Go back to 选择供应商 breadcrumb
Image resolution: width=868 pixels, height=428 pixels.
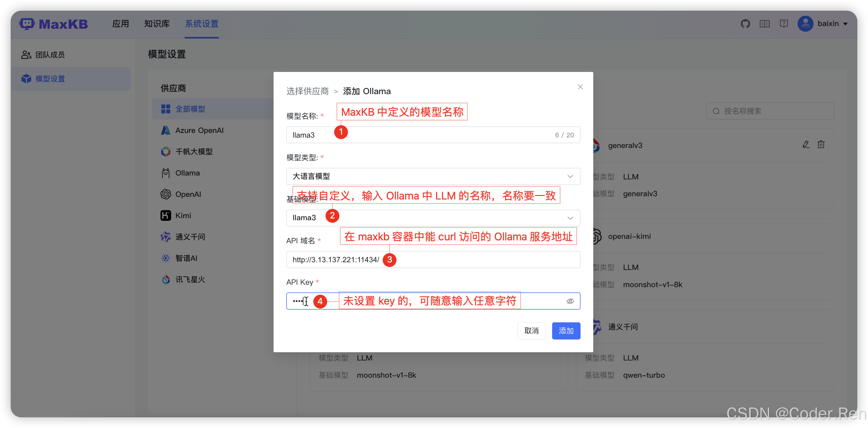pyautogui.click(x=307, y=91)
